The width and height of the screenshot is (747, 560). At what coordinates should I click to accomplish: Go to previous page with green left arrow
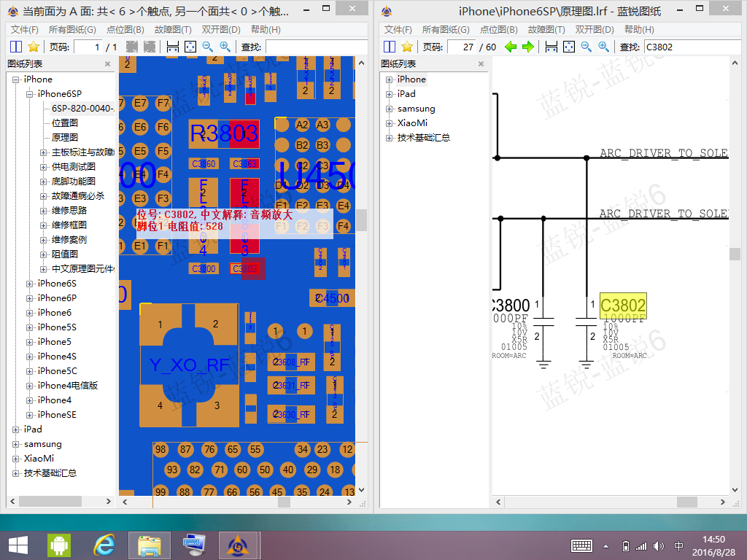[511, 47]
